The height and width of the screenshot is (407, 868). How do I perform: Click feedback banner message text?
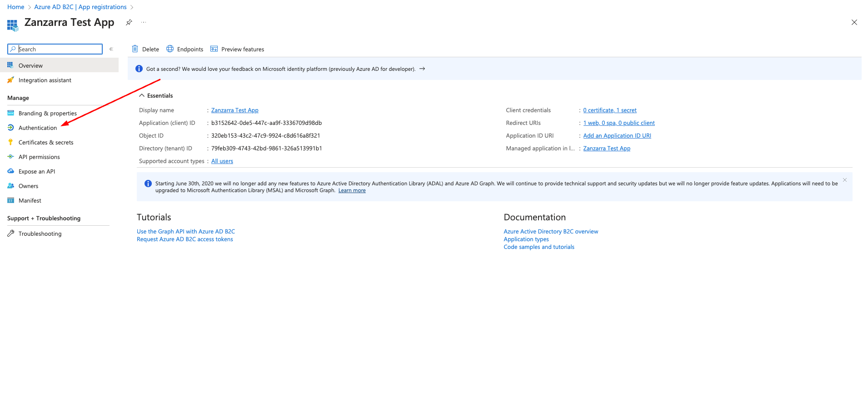(x=281, y=69)
